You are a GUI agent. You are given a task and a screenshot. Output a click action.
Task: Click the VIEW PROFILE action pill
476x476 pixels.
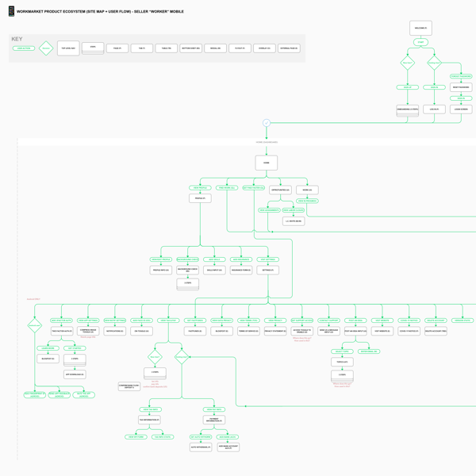[x=200, y=188]
